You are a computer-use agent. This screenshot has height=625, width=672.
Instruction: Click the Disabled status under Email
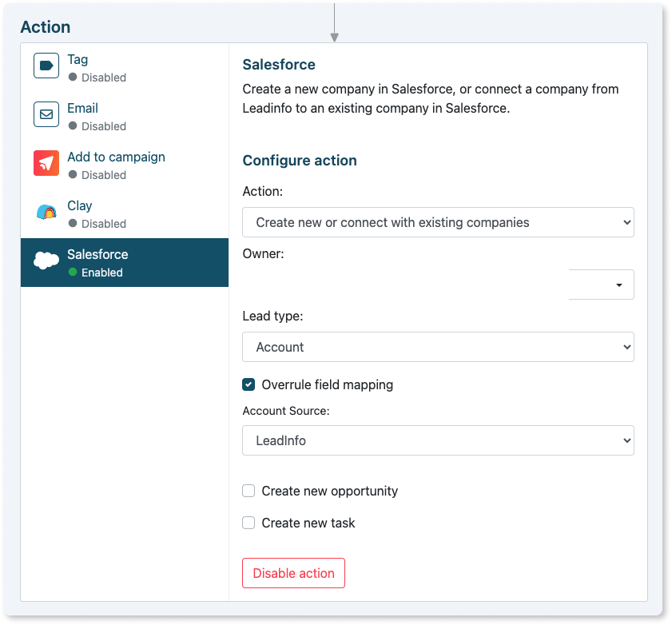(97, 126)
